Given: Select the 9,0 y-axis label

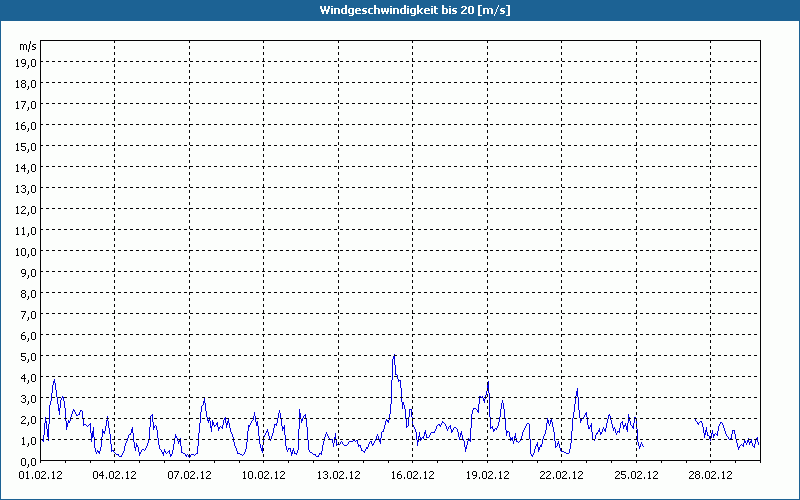Looking at the screenshot, I should click(28, 273).
